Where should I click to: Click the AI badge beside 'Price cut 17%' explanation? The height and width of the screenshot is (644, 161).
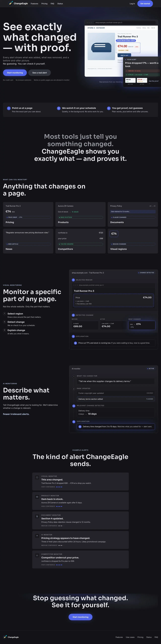pyautogui.click(x=75, y=343)
